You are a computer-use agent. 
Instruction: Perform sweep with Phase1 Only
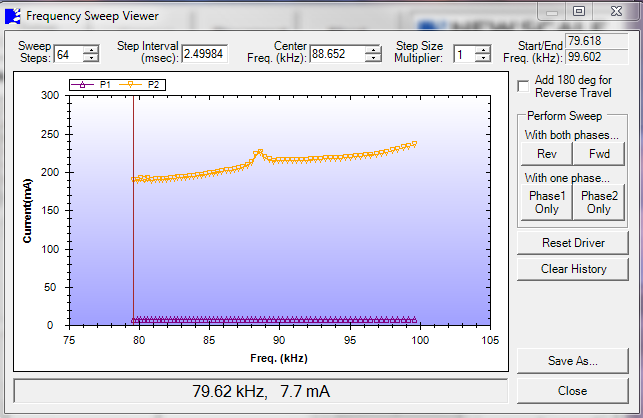point(547,202)
